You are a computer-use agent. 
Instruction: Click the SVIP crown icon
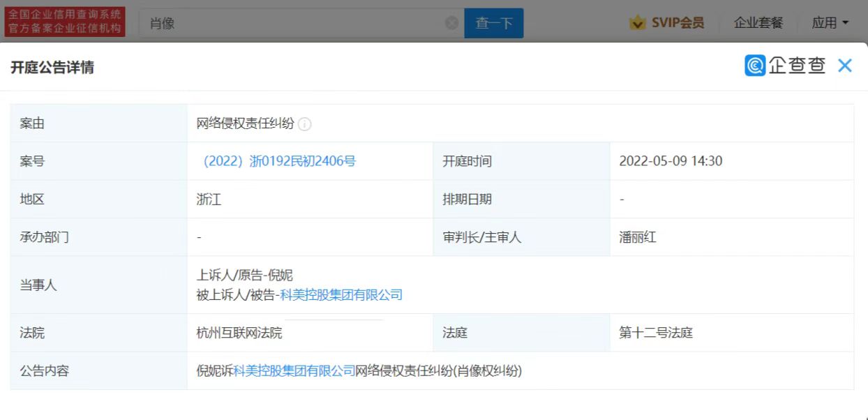pos(638,23)
